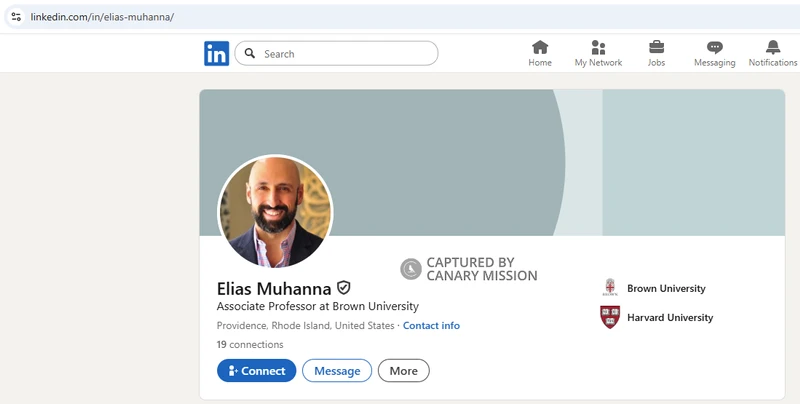Go to Home in LinkedIn nav
Image resolution: width=800 pixels, height=404 pixels.
click(540, 54)
